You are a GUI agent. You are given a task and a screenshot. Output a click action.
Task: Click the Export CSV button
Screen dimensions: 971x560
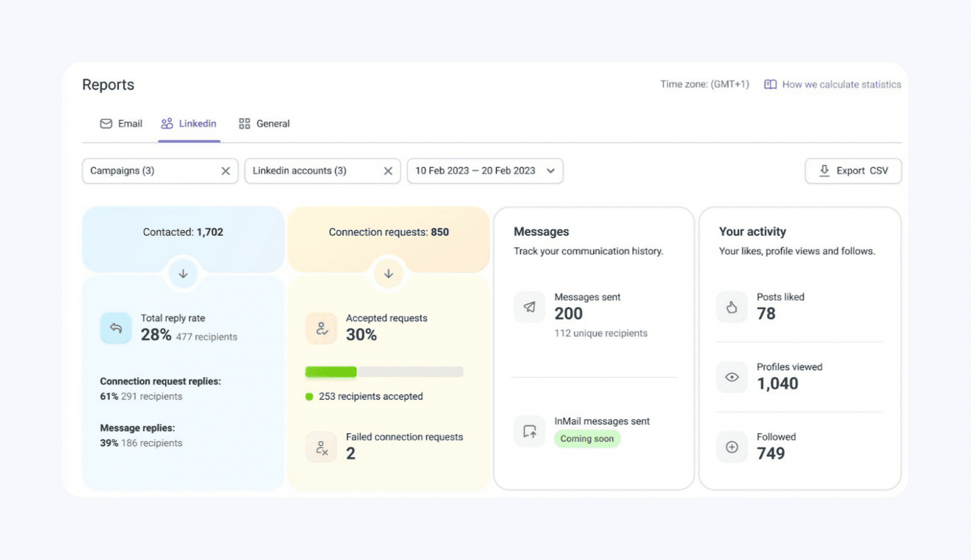(853, 171)
